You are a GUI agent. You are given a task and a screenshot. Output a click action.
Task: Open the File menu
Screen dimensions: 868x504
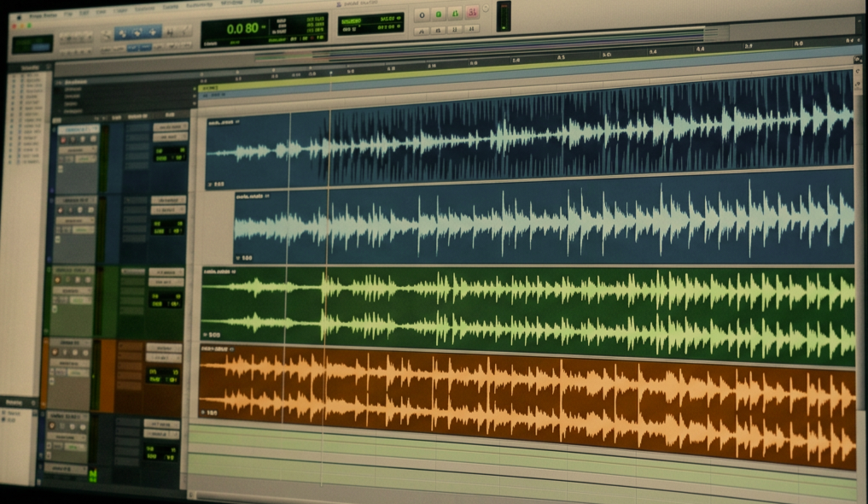(x=68, y=14)
